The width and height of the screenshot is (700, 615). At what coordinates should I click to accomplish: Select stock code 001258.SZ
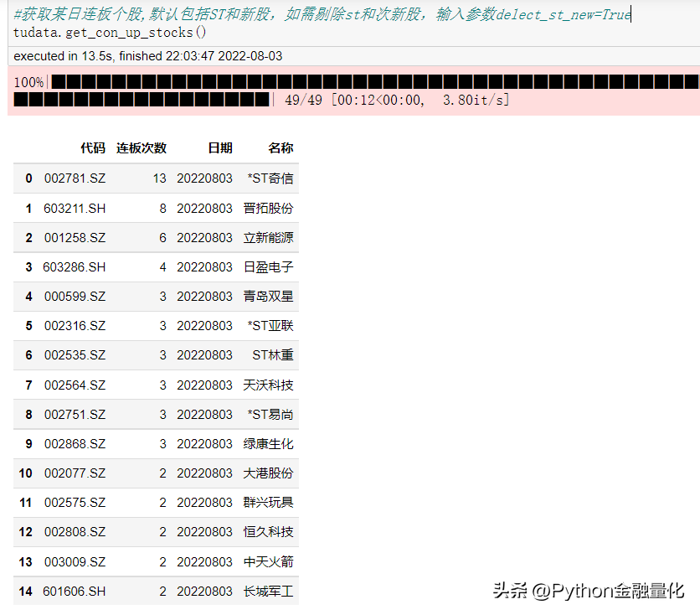click(75, 238)
